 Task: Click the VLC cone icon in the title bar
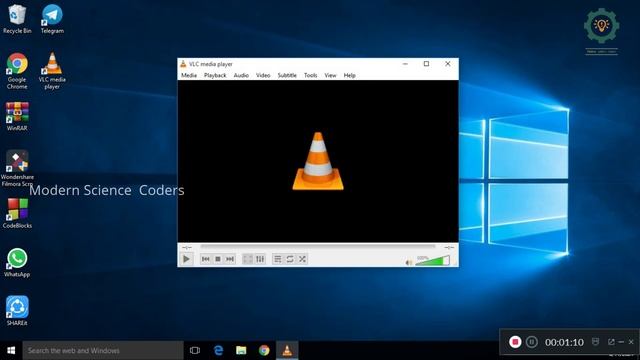[x=183, y=64]
